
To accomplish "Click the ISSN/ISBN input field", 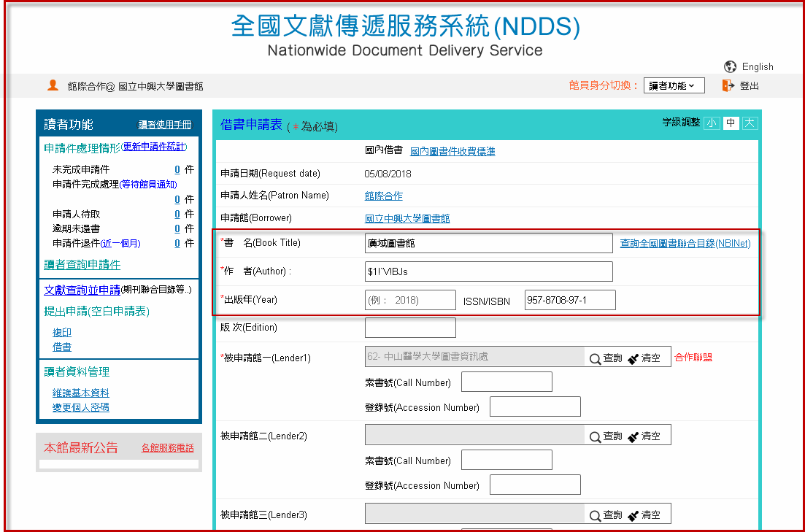I will click(570, 300).
